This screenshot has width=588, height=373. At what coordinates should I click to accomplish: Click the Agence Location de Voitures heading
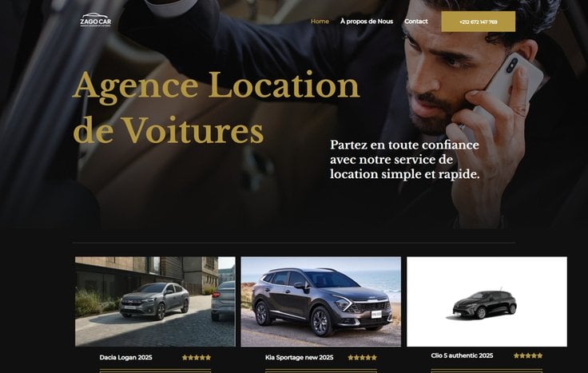point(216,107)
